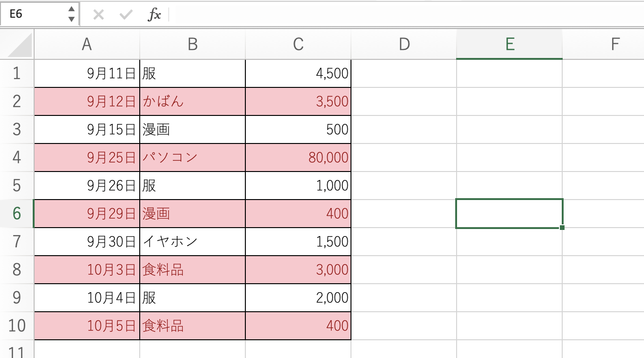This screenshot has height=358, width=644.
Task: Select the cell showing 80,000
Action: 298,157
